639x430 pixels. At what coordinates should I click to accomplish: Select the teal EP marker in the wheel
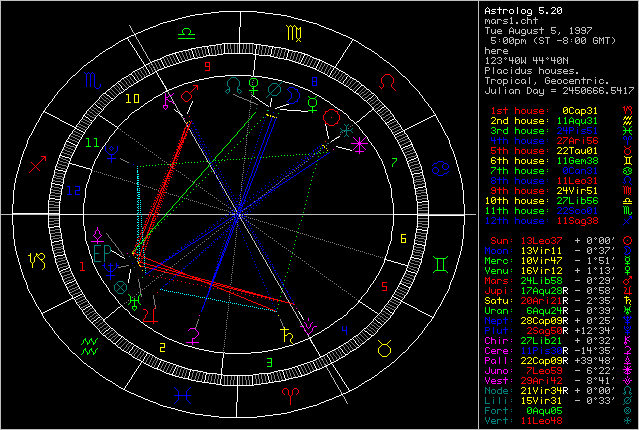click(102, 253)
